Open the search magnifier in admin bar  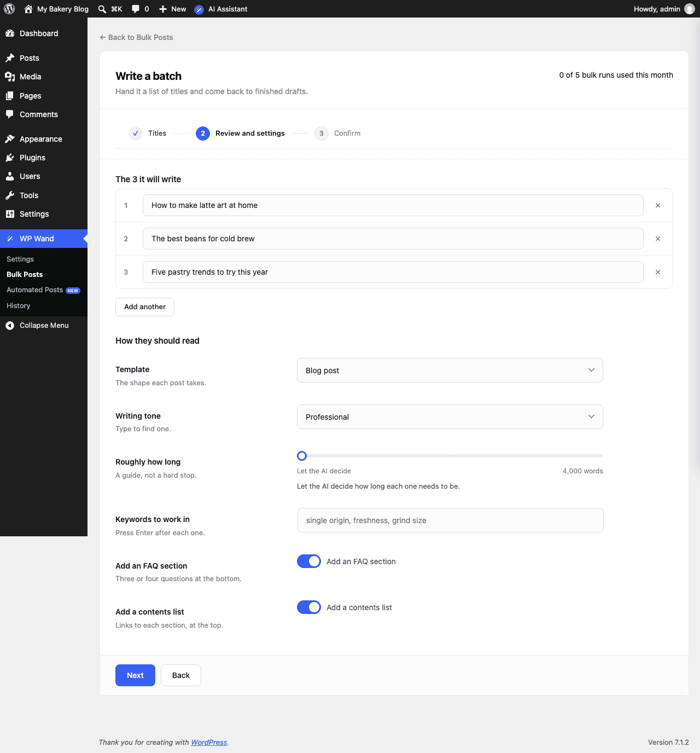tap(102, 9)
